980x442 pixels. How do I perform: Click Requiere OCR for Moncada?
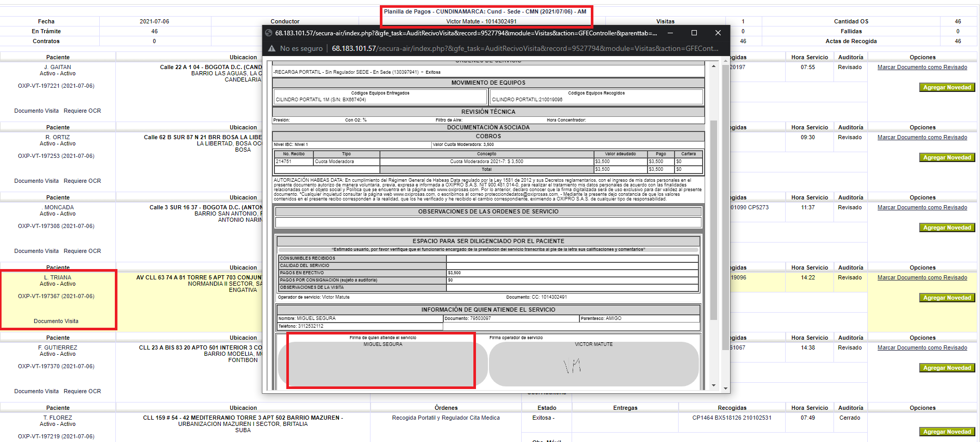(x=82, y=251)
